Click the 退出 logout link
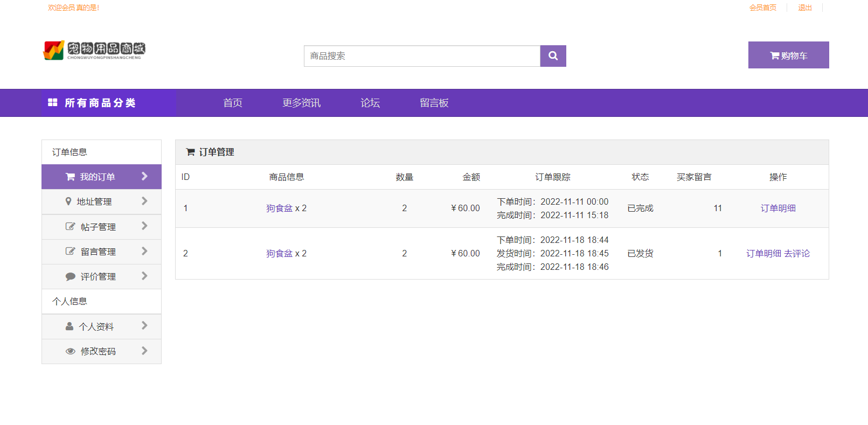The image size is (868, 425). tap(805, 8)
